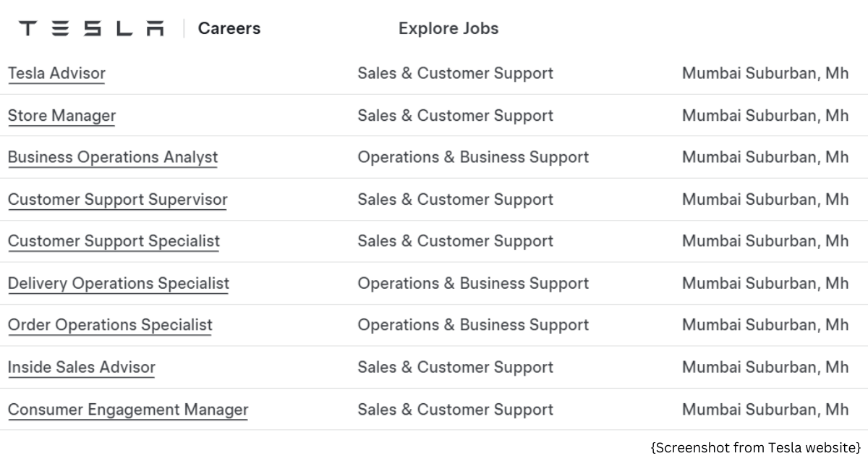Viewport: 868px width, 456px height.
Task: Click Mumbai Suburban location in Consumer Engagement Manager row
Action: 765,410
